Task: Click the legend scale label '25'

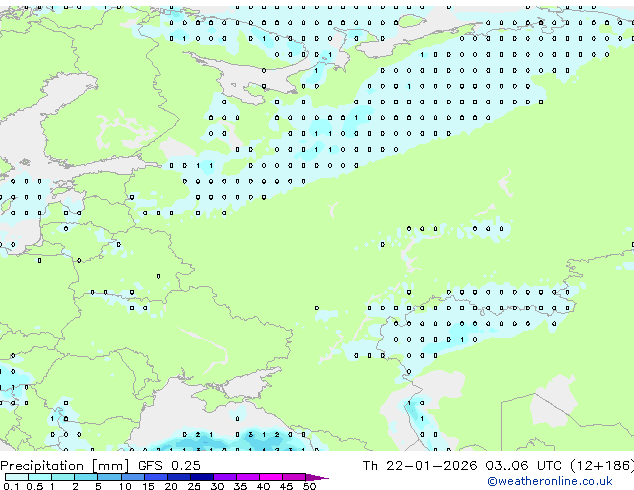Action: [194, 486]
